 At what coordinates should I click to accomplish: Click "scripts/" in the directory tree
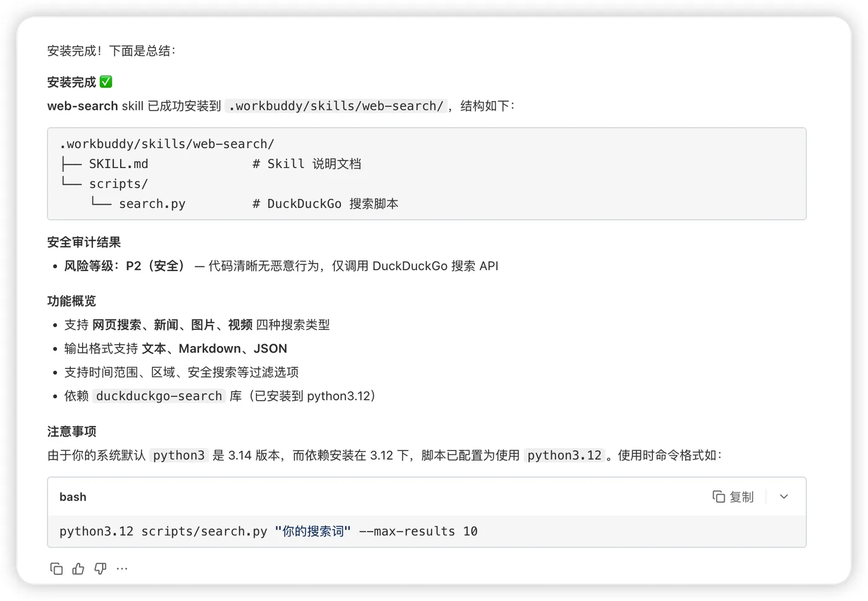click(x=118, y=184)
